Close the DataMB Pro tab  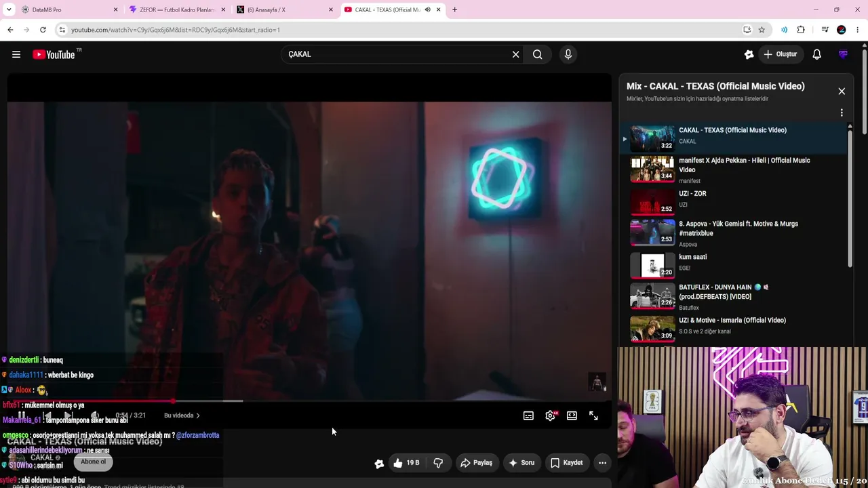tap(115, 9)
